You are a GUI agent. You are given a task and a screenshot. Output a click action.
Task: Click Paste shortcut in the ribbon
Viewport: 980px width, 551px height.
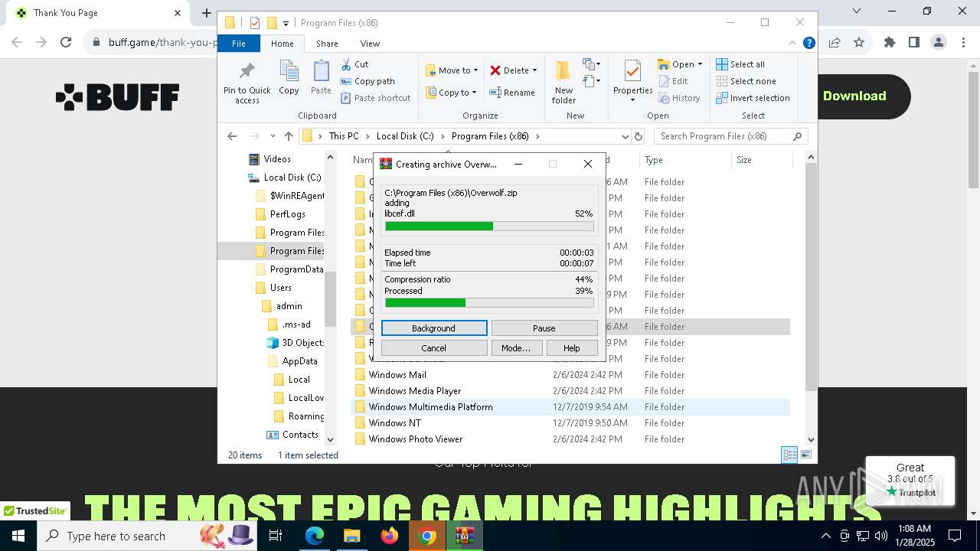(376, 98)
